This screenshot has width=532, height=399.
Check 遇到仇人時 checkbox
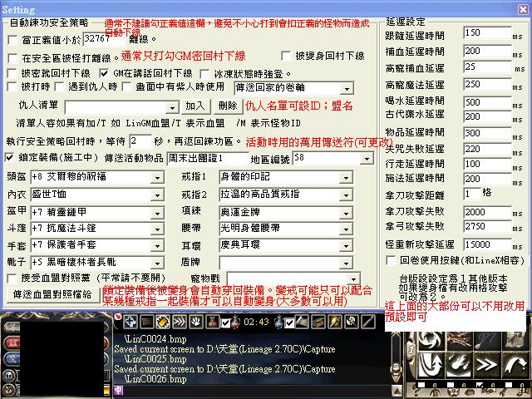[x=59, y=86]
